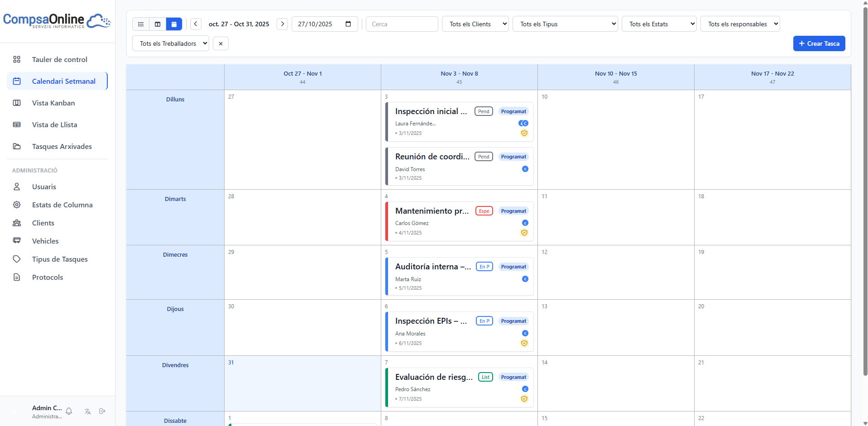Click the avatar circle on David Torres card
This screenshot has width=868, height=426.
click(525, 169)
